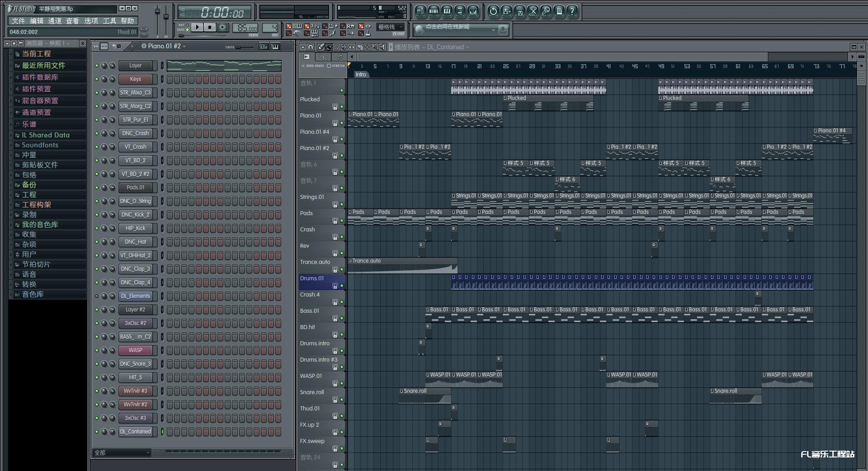Open the 查看 menu
This screenshot has height=471, width=868.
pyautogui.click(x=73, y=21)
